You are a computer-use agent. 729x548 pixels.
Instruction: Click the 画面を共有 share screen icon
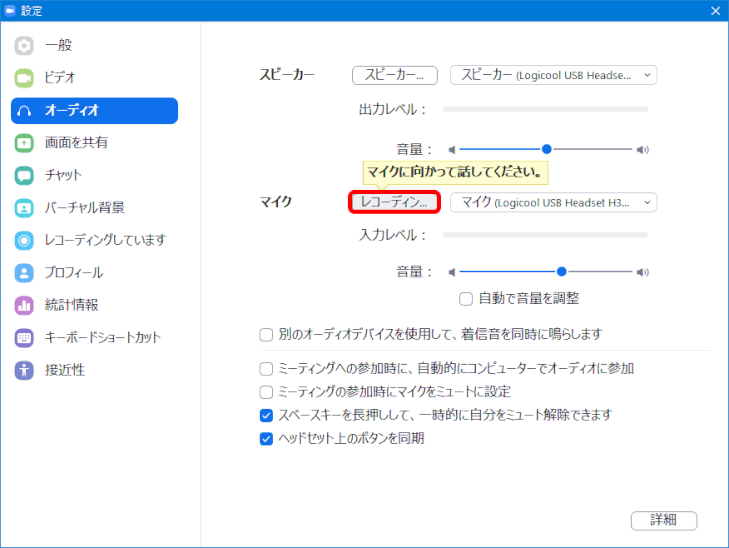pyautogui.click(x=24, y=143)
